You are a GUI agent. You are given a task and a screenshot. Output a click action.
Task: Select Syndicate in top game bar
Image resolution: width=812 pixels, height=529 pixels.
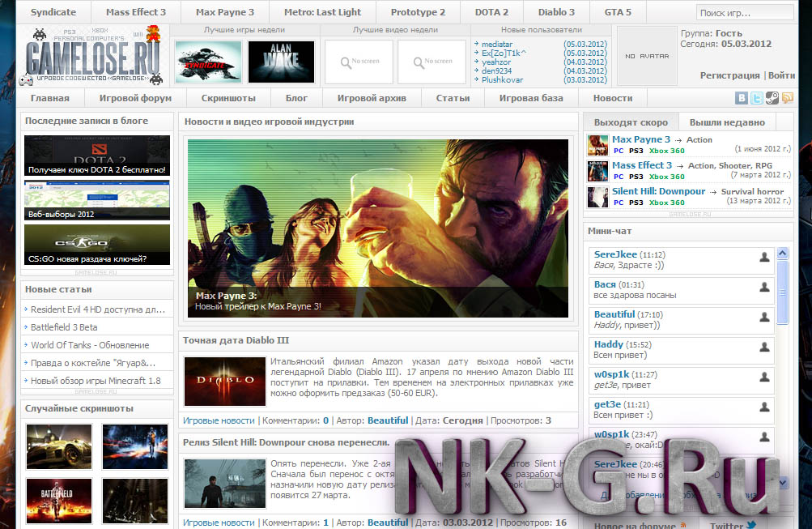click(x=53, y=12)
